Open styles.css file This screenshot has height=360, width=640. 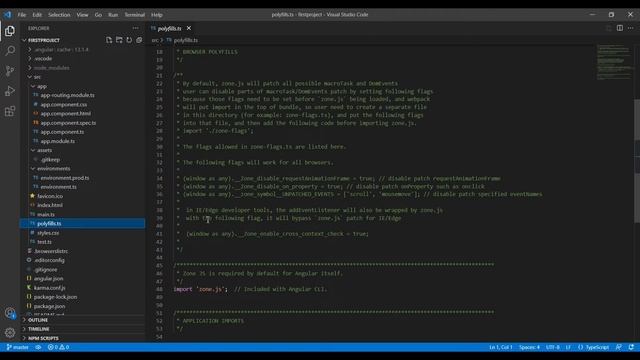tap(48, 233)
